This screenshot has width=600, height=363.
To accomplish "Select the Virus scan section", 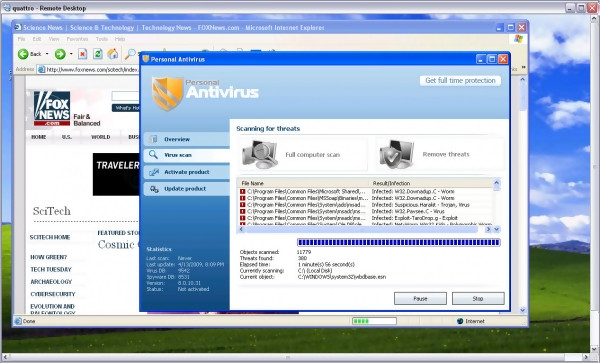I will (187, 155).
